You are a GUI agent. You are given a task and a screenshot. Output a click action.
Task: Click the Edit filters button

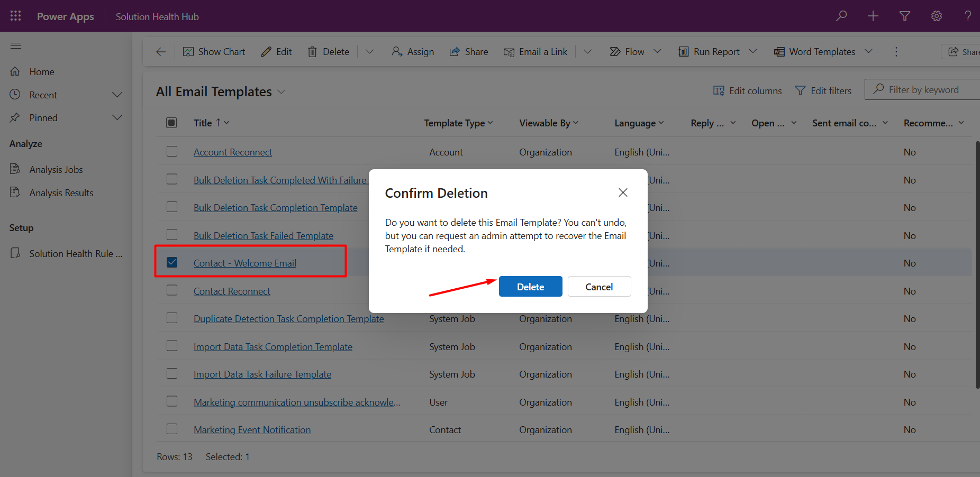823,91
